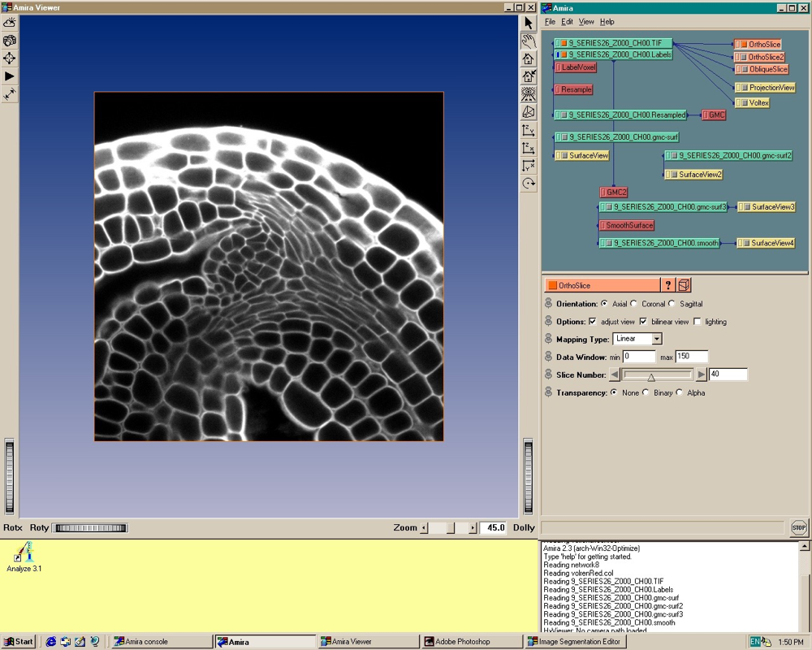Click the home view icon
The height and width of the screenshot is (650, 812).
point(529,58)
